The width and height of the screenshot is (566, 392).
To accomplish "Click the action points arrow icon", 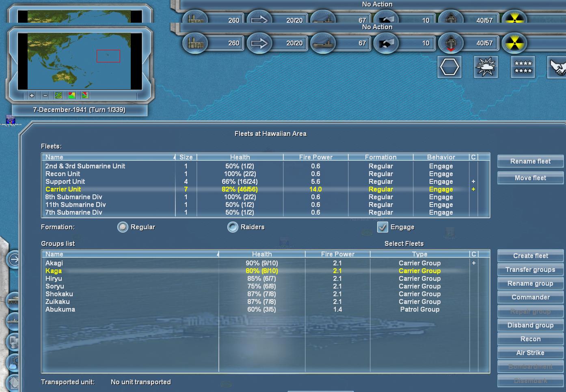I will tap(259, 43).
